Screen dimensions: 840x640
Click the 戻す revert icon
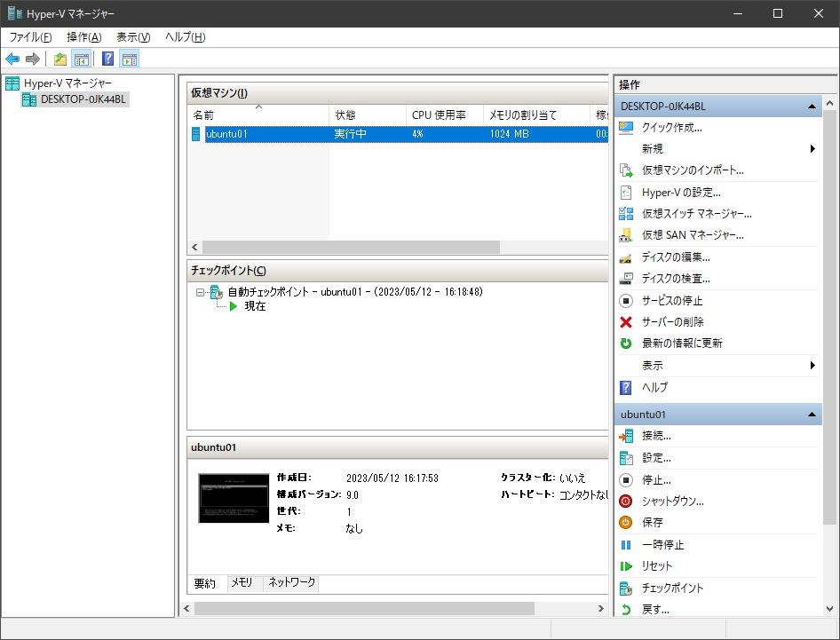point(626,610)
